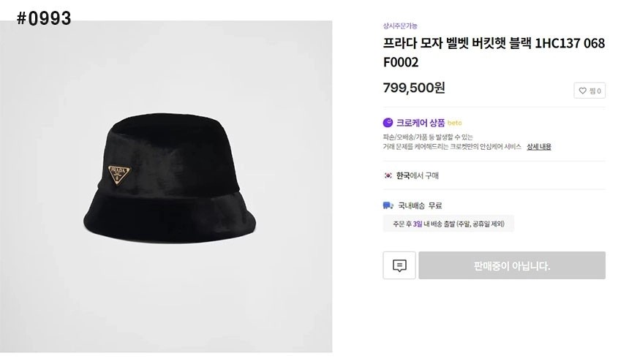Click the blue delivery truck icon
This screenshot has width=629, height=364.
[x=388, y=205]
